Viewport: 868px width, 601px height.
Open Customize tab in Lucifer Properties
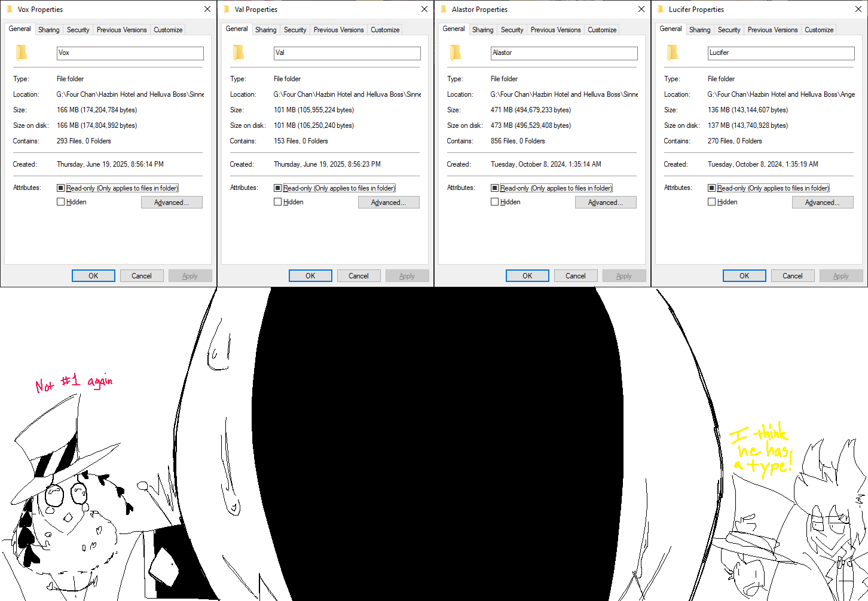[819, 30]
